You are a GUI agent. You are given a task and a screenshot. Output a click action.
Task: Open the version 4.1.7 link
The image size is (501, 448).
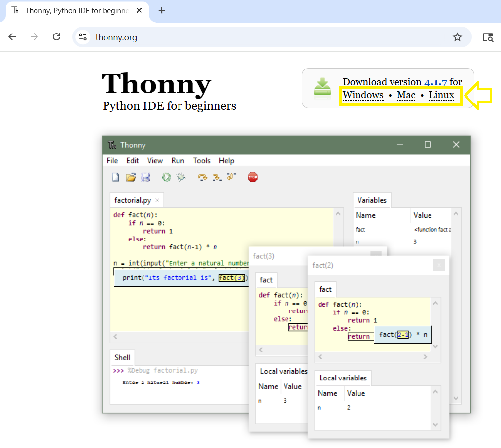[435, 82]
